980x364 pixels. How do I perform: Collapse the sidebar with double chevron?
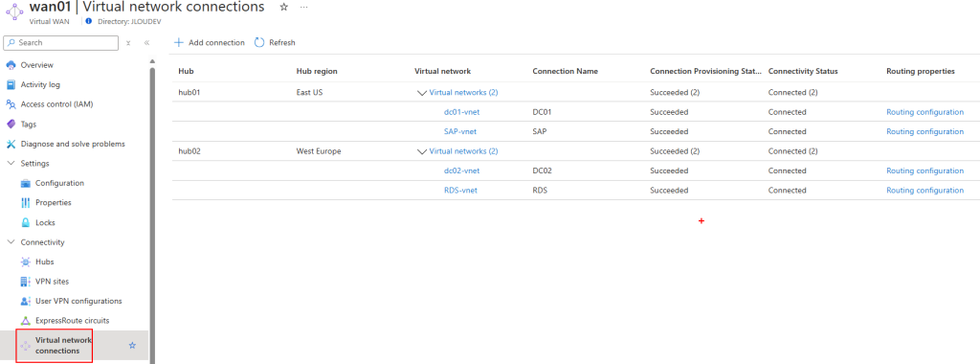coord(146,43)
